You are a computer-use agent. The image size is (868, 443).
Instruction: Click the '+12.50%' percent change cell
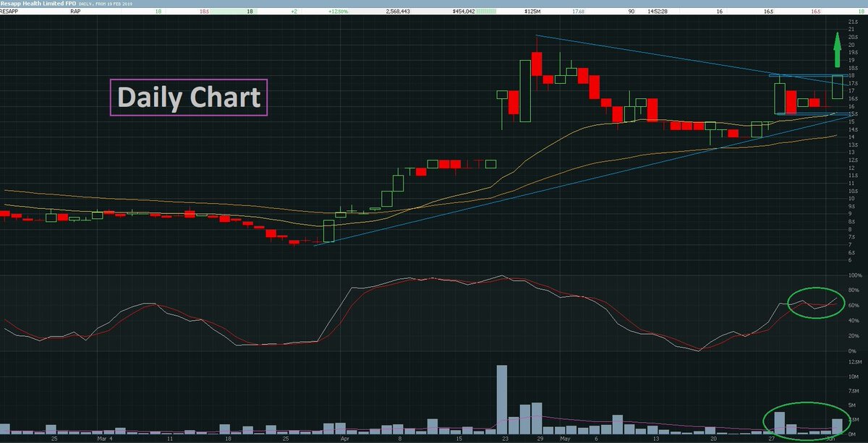coord(338,12)
